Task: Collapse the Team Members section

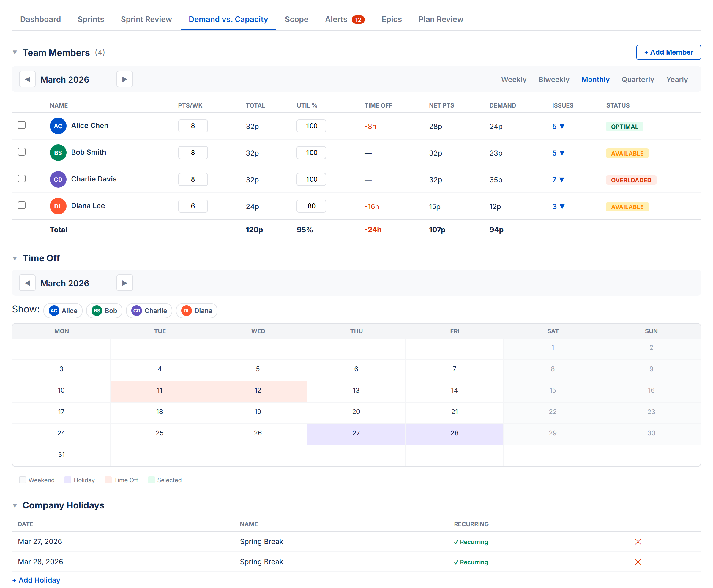Action: click(x=15, y=53)
